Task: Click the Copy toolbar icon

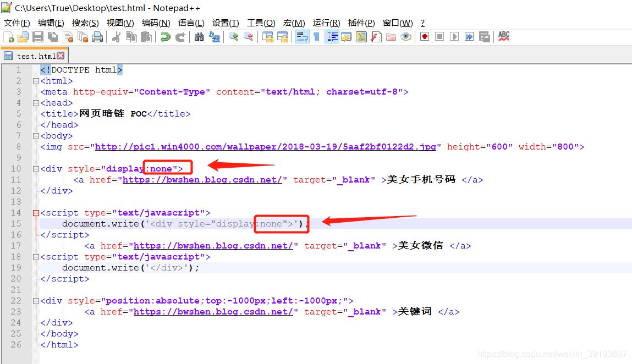Action: pyautogui.click(x=131, y=37)
